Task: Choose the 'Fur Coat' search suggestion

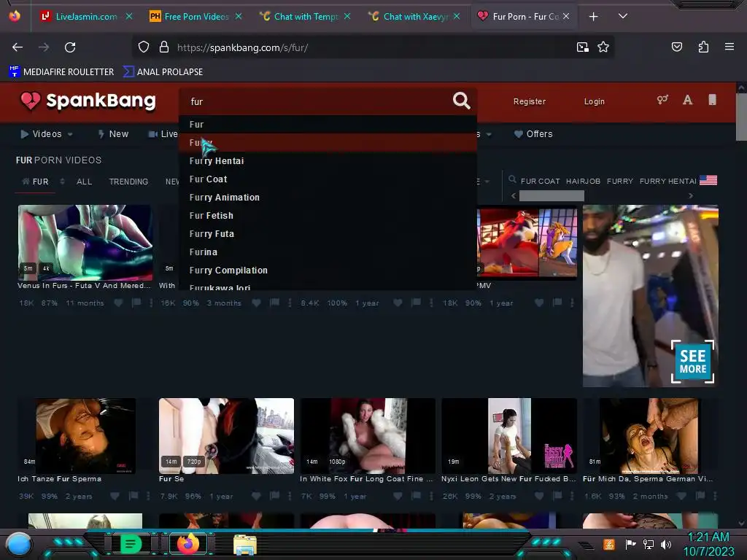Action: (328, 179)
